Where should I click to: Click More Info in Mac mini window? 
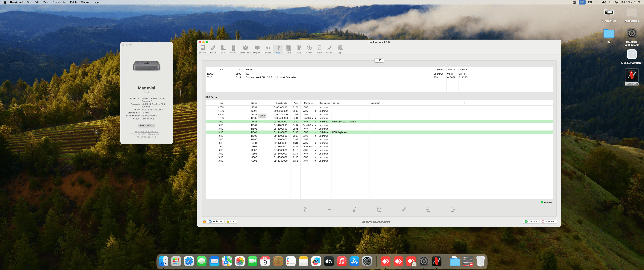(147, 126)
